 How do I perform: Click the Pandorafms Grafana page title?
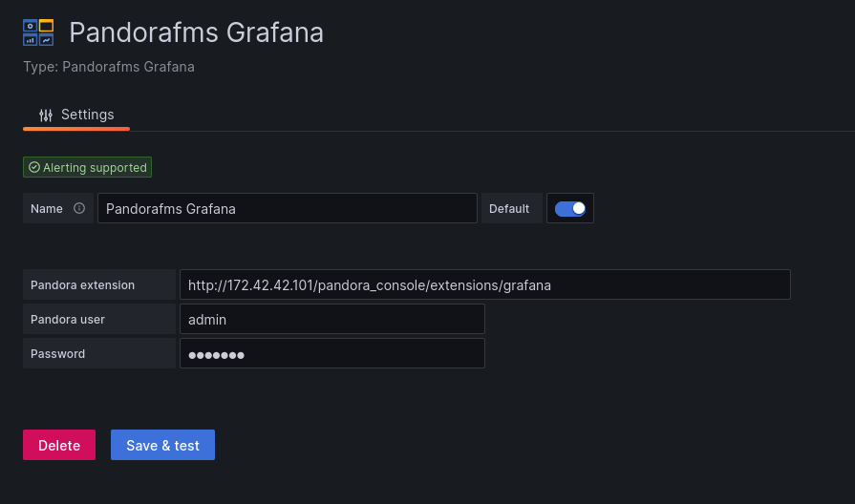[x=196, y=32]
